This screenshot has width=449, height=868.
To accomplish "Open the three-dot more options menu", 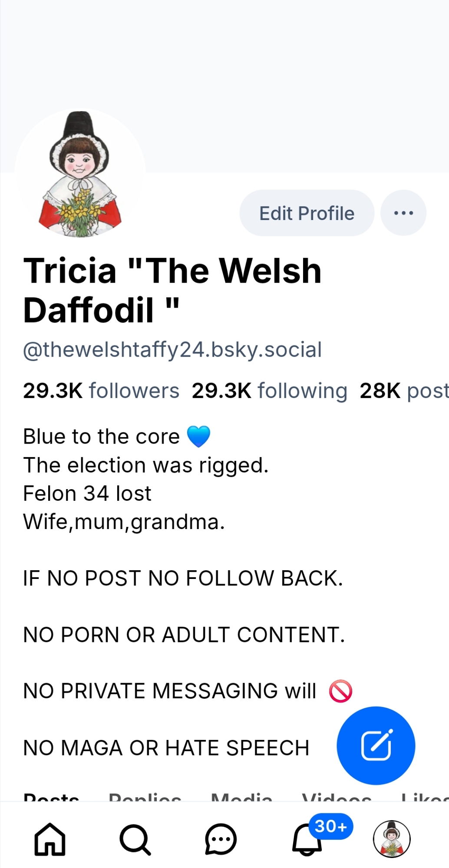I will 403,213.
